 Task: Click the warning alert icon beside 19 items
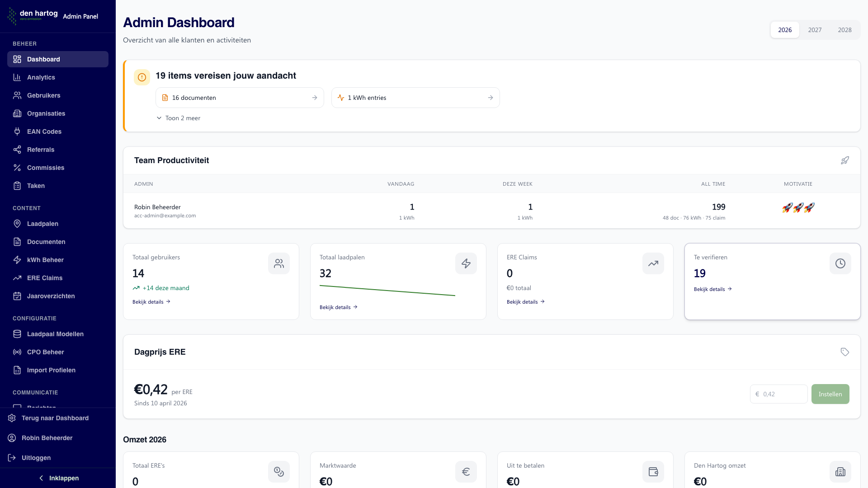[142, 77]
